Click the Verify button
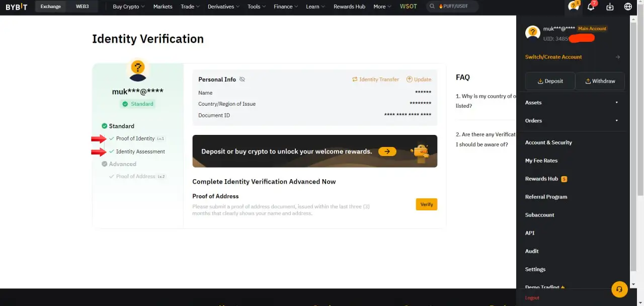Image resolution: width=644 pixels, height=306 pixels. (427, 204)
